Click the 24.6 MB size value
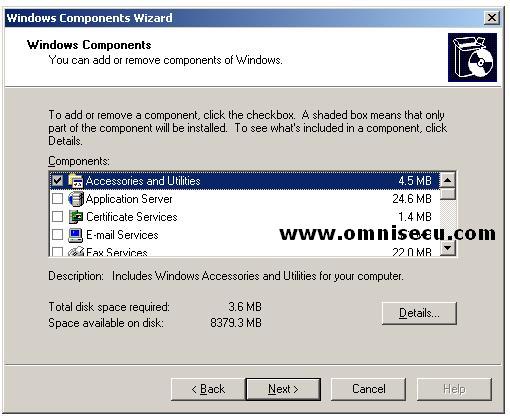Viewport: 510px width, 417px height. tap(412, 199)
